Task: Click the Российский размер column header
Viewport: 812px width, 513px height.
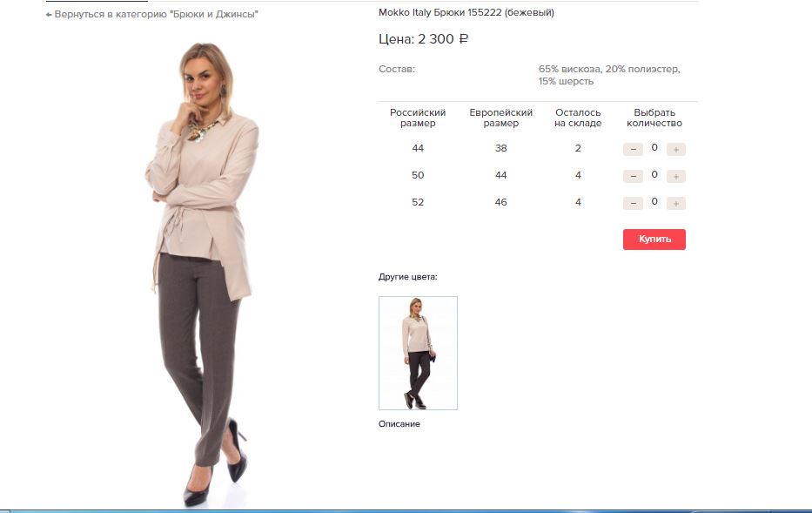Action: click(x=418, y=118)
